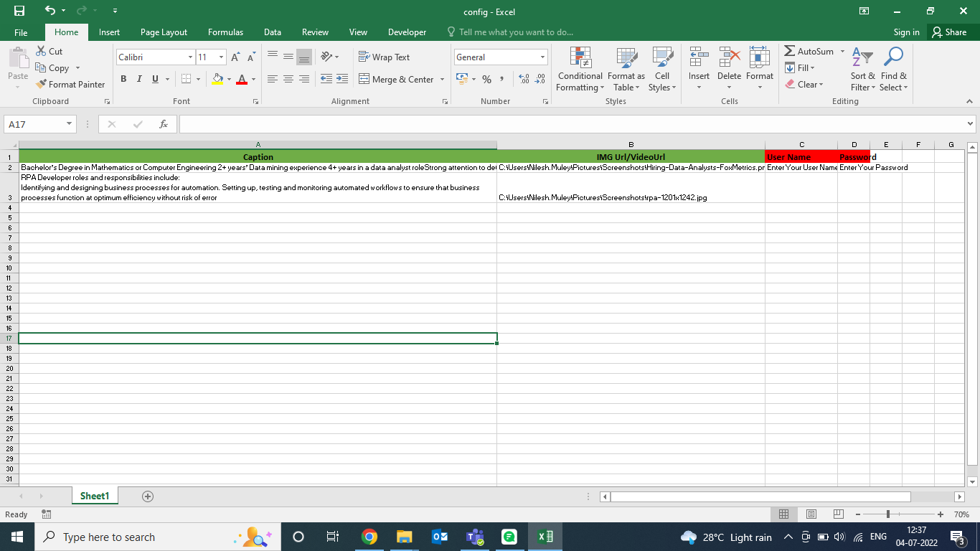Open Microsoft Teams from the taskbar
This screenshot has width=980, height=551.
pos(474,537)
